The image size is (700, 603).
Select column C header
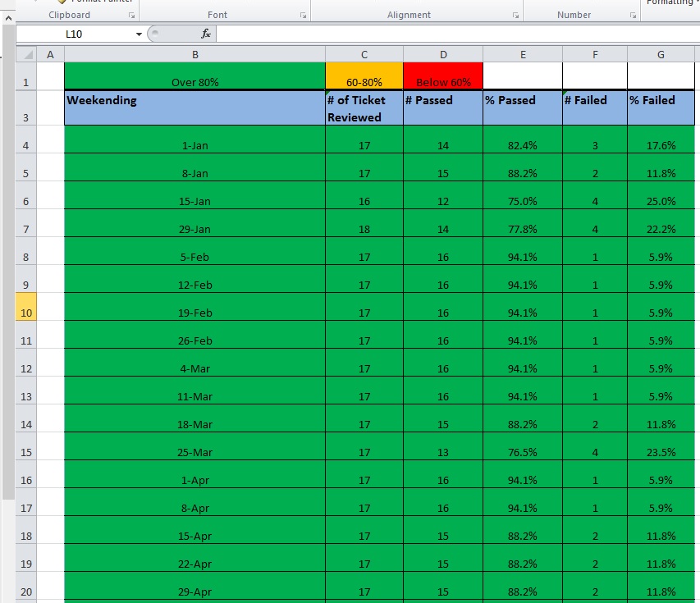pos(364,54)
